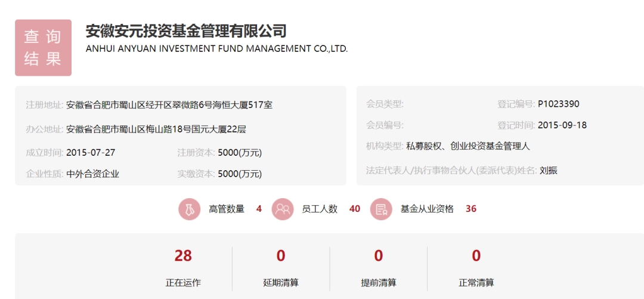
Task: Click the 基金从业资格 certificate icon
Action: (381, 209)
